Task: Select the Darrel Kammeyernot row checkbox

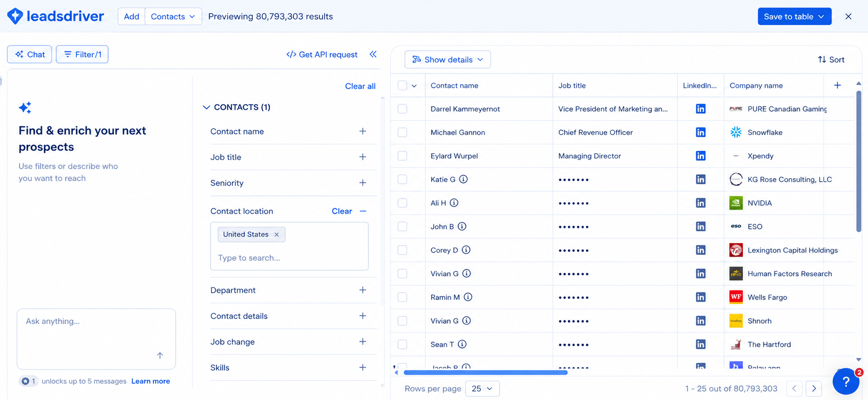Action: point(402,109)
